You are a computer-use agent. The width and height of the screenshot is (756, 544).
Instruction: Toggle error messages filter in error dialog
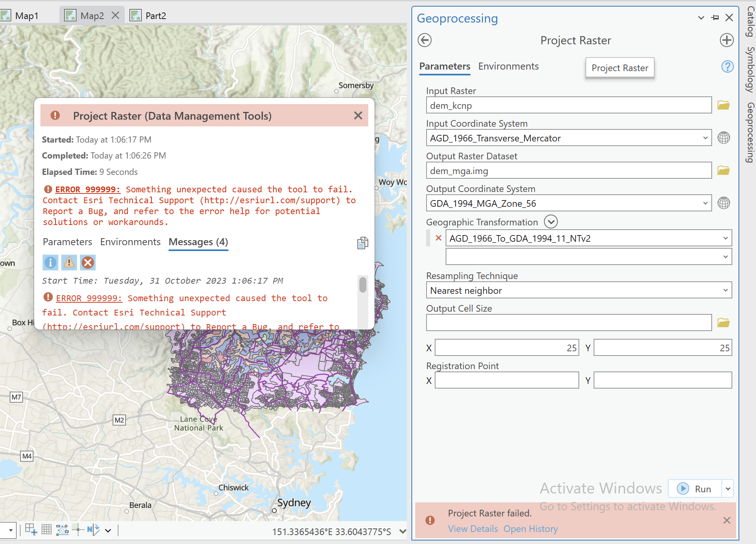[87, 262]
